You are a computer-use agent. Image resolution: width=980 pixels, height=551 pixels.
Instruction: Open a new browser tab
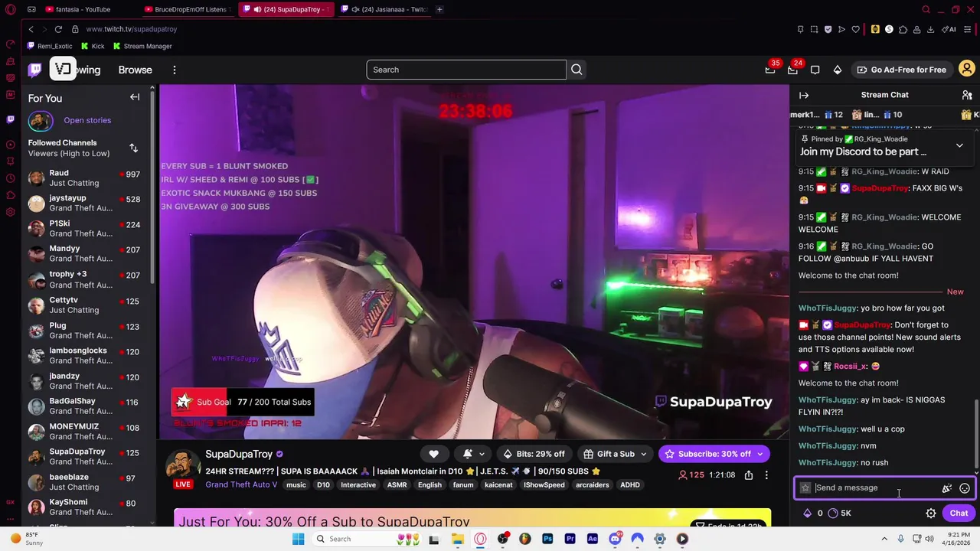[x=439, y=9]
